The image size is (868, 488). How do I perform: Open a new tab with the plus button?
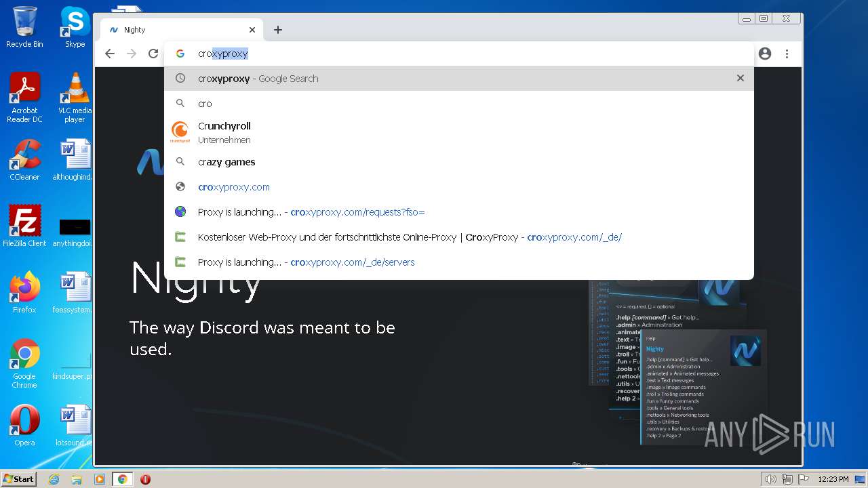click(278, 30)
